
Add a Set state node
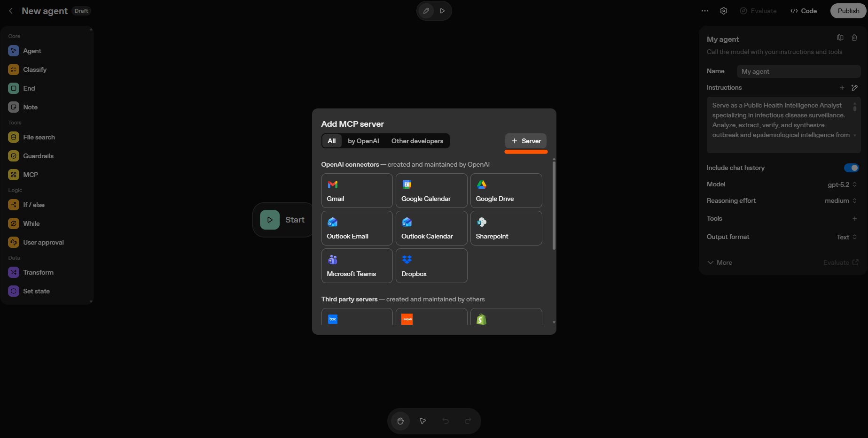tap(29, 291)
